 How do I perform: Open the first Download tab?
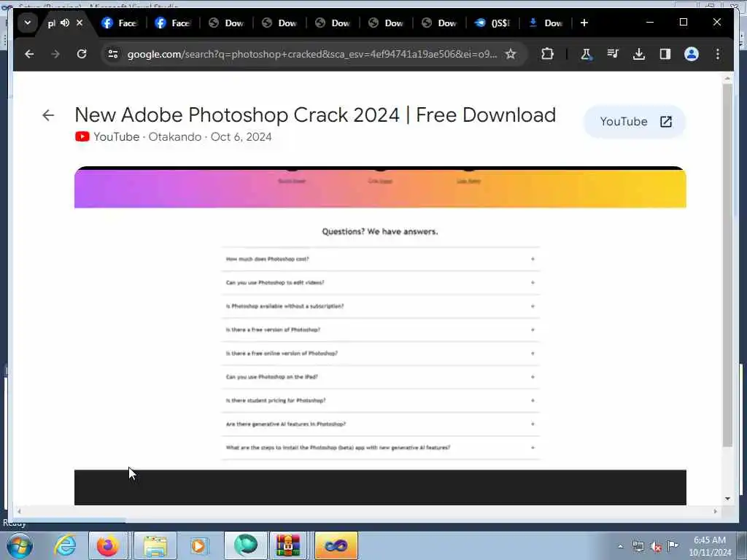tap(226, 23)
